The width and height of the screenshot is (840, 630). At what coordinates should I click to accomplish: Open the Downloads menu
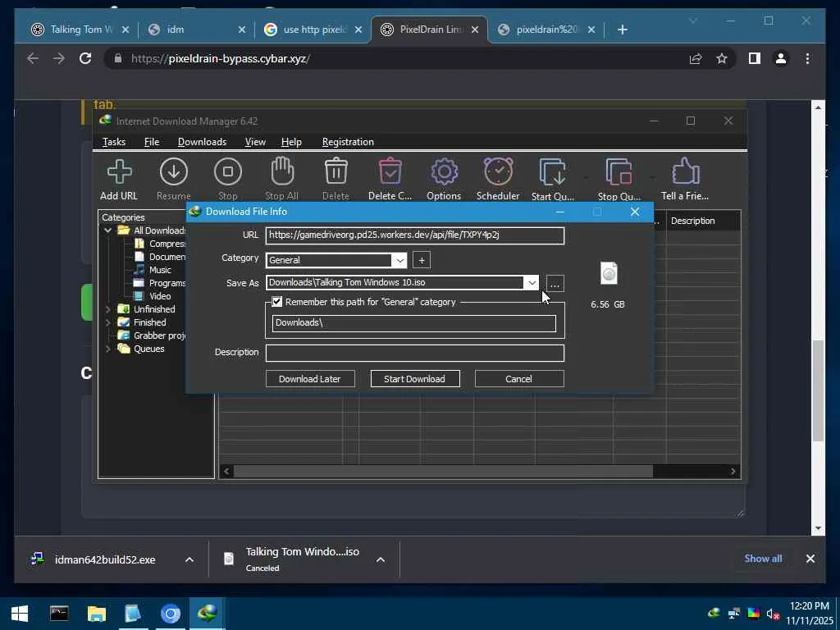(202, 142)
